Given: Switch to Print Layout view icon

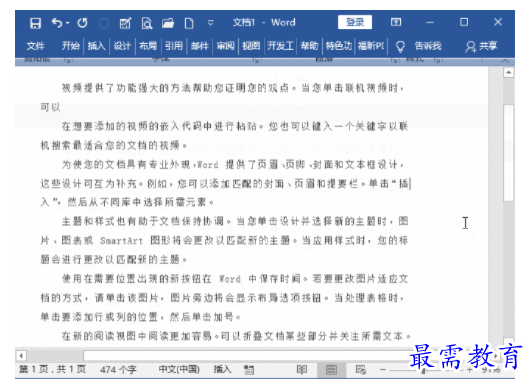Looking at the screenshot, I should [x=331, y=370].
